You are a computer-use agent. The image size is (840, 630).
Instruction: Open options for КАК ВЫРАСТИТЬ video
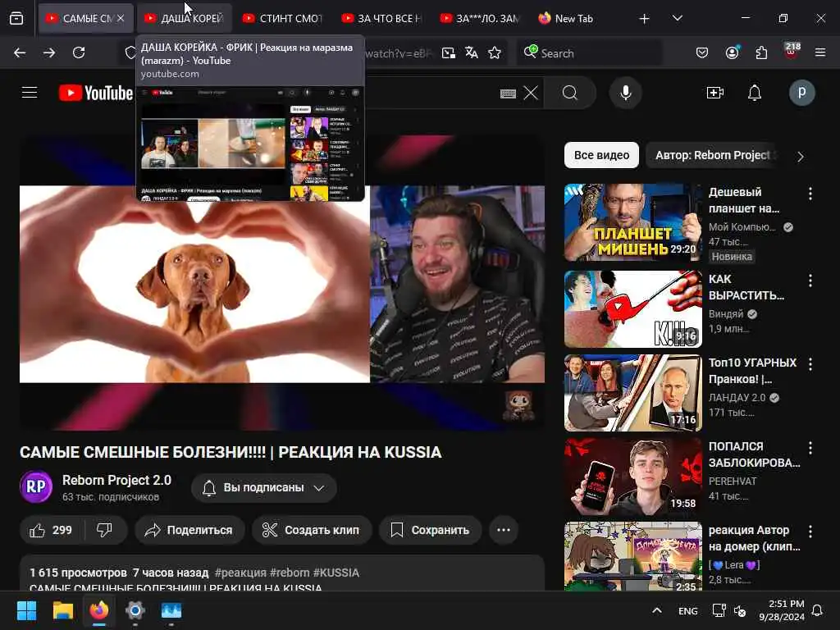point(810,281)
